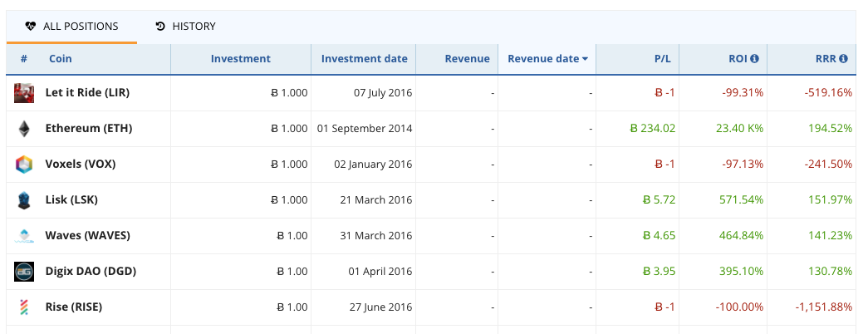The width and height of the screenshot is (868, 334).
Task: Open the Digix DAO (DGD) link
Action: click(x=91, y=272)
